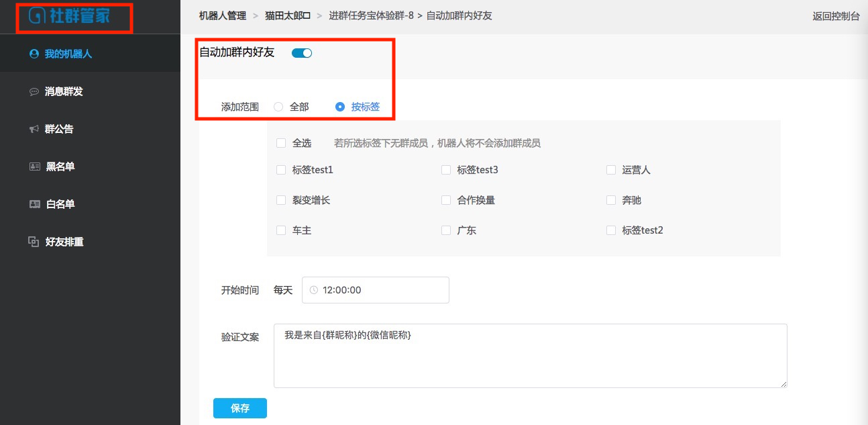Click the 黑名单 card icon
This screenshot has height=425, width=868.
tap(35, 167)
